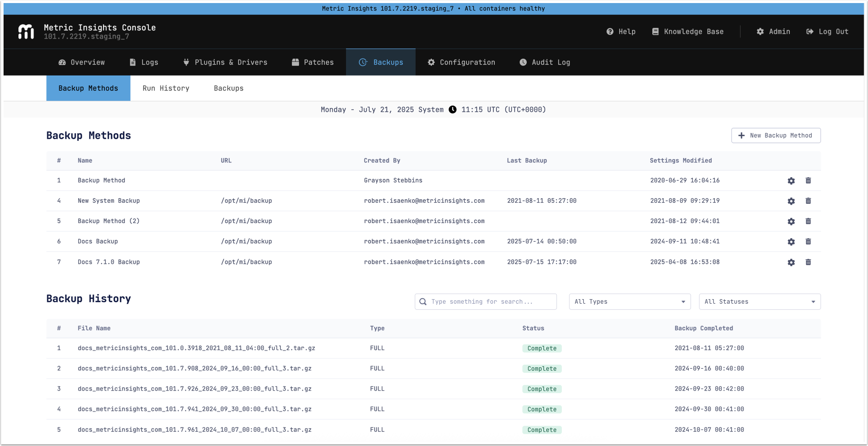Delete Backup Method (2) with trash icon
This screenshot has height=446, width=868.
click(x=808, y=221)
